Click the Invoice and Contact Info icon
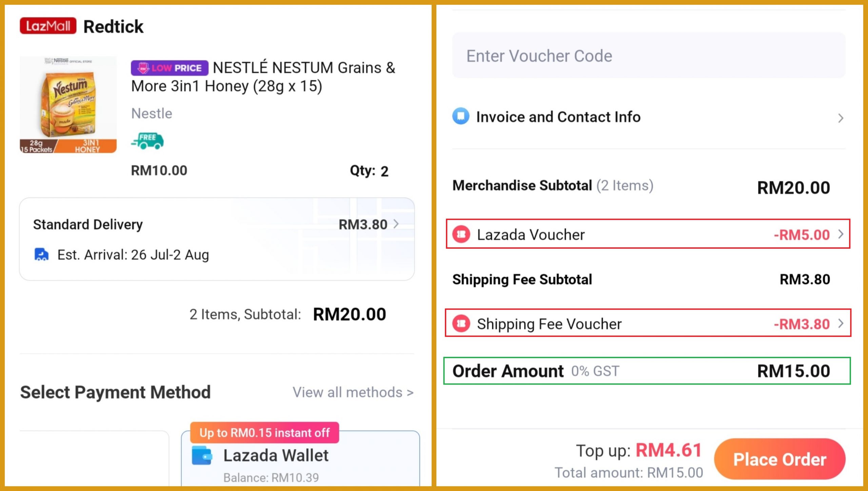868x491 pixels. 461,117
